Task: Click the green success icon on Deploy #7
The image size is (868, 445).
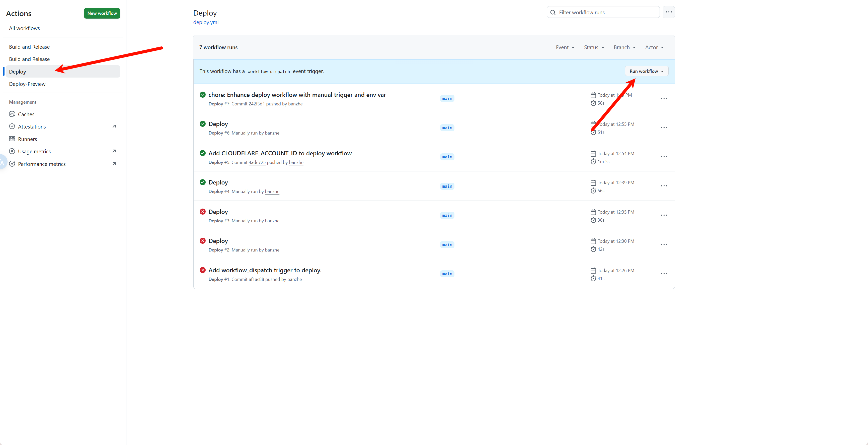Action: tap(202, 95)
